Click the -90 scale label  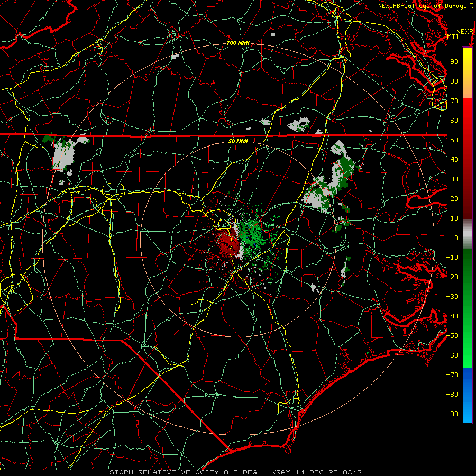point(452,414)
